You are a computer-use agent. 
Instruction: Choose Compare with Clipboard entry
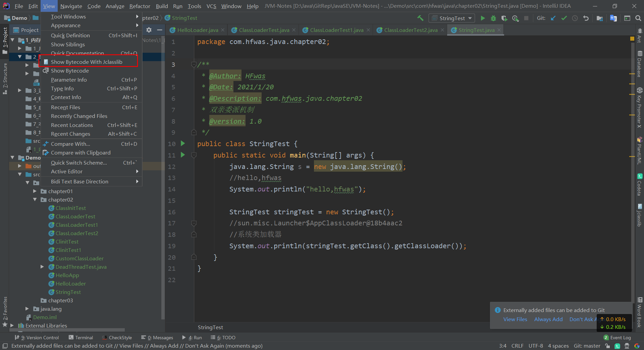(x=91, y=152)
